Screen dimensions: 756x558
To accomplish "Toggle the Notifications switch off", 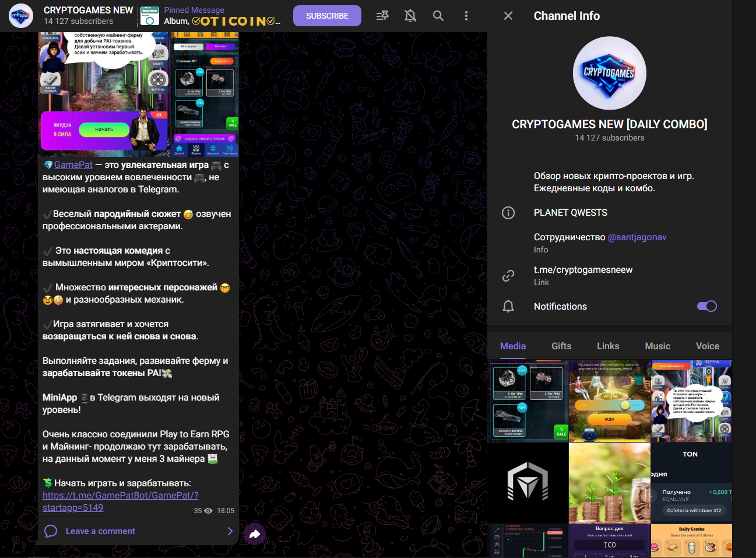I will click(x=707, y=306).
